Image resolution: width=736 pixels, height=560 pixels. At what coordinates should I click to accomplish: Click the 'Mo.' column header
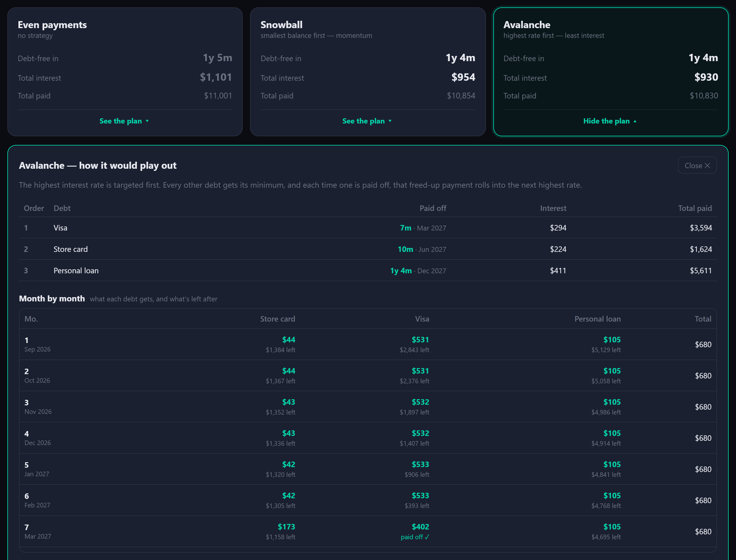pos(31,319)
